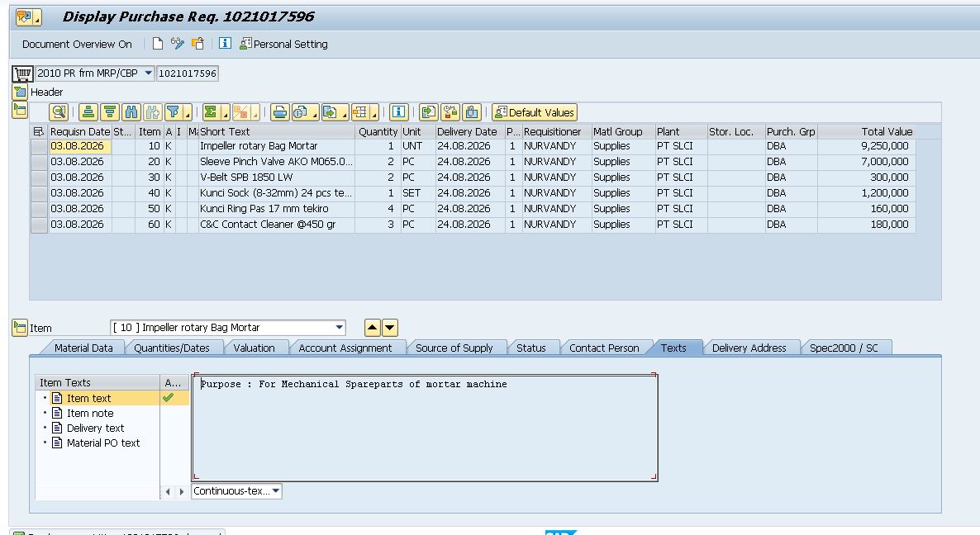Click inside the item text editor box
980x535 pixels.
[x=425, y=428]
